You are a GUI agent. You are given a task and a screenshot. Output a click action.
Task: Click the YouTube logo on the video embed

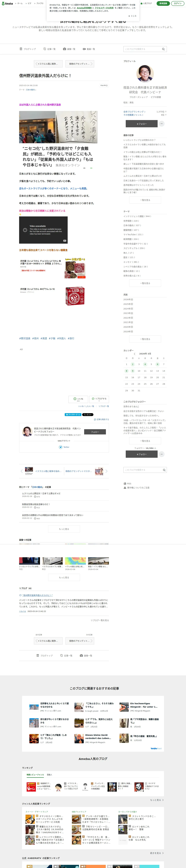tap(65, 241)
